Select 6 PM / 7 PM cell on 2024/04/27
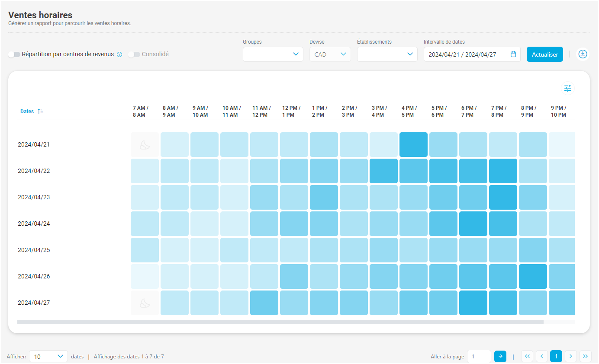The image size is (599, 364). click(x=473, y=303)
